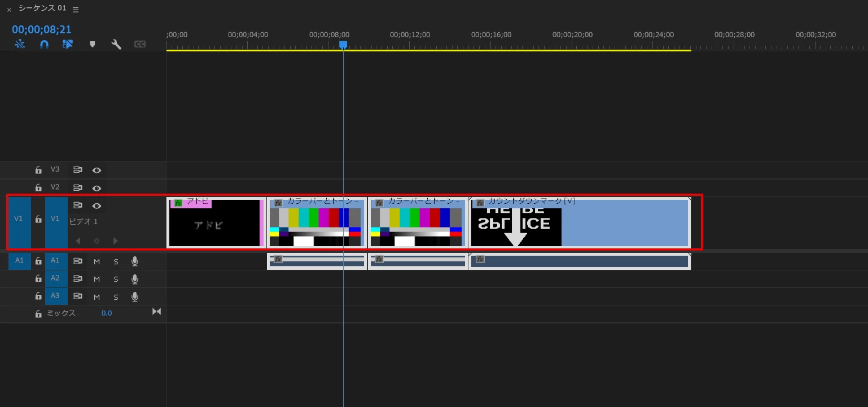Go to previous keyframe on ビデオ 1
Screen dimensions: 868x407
(x=78, y=241)
